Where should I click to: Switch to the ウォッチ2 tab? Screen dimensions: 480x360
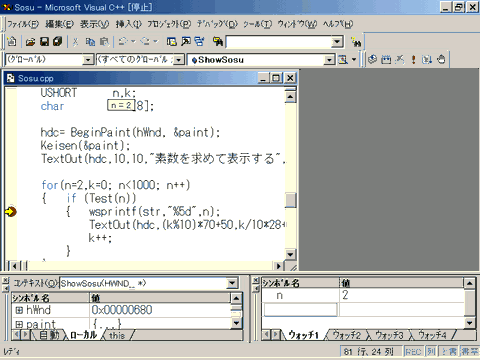coord(347,335)
